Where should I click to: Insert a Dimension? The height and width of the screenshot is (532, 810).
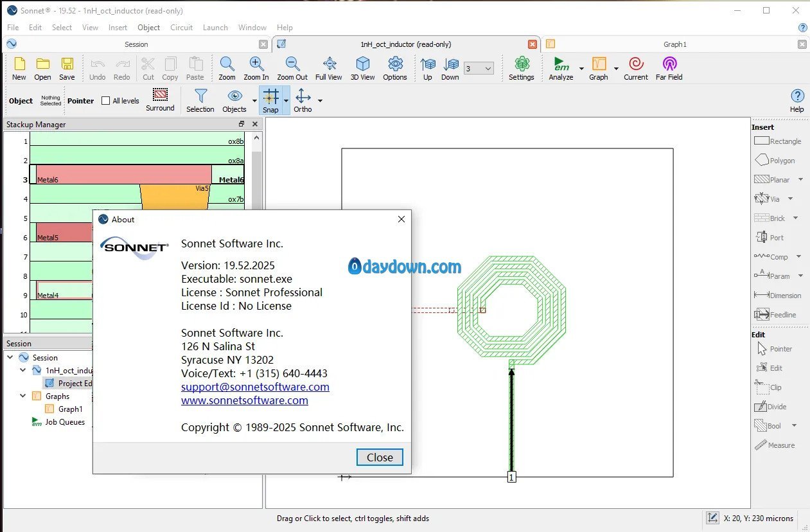click(x=777, y=296)
